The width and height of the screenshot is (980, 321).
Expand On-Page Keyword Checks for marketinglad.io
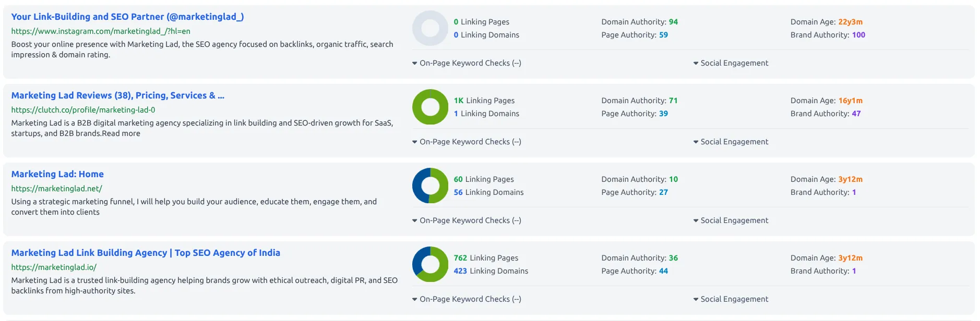click(x=467, y=299)
